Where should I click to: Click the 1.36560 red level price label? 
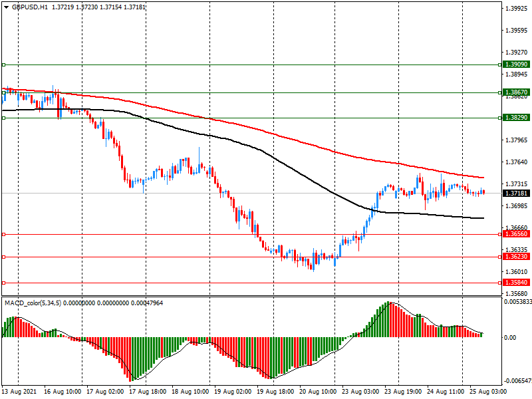coord(516,234)
